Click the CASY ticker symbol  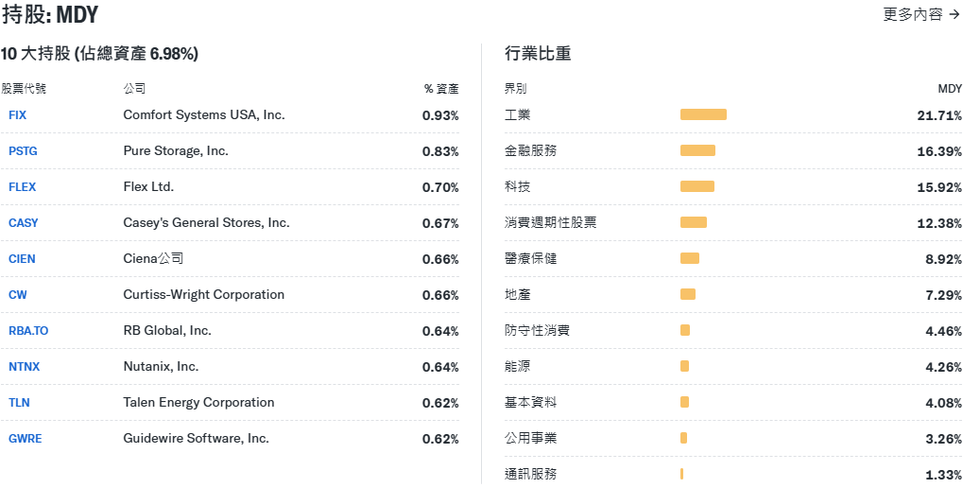23,223
